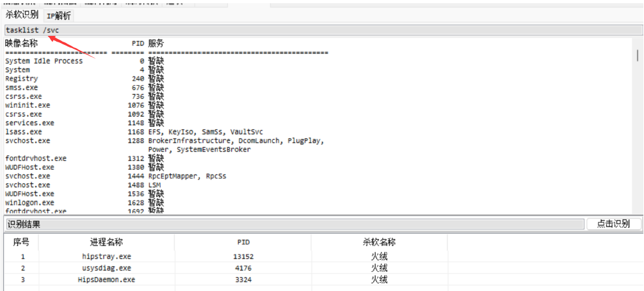Sort by the 杀软名称 column header
This screenshot has height=291, width=644.
click(380, 242)
